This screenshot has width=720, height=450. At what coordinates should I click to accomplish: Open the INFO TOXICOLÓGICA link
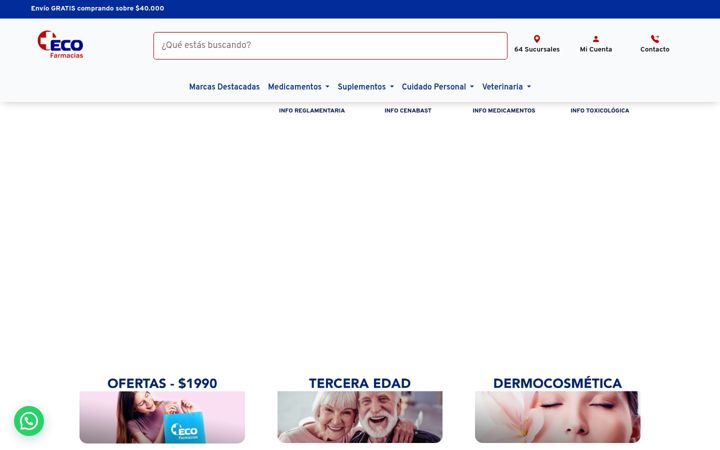(x=600, y=111)
